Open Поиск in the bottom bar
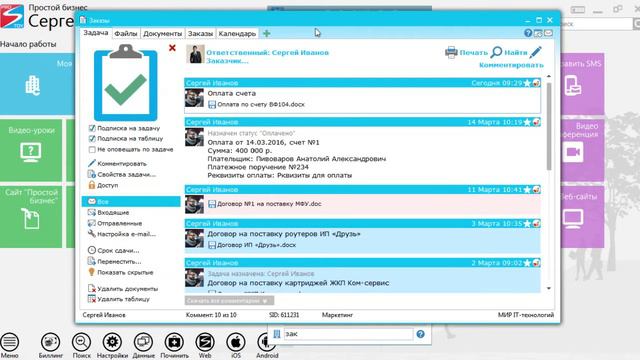This screenshot has width=640, height=360. pyautogui.click(x=81, y=346)
